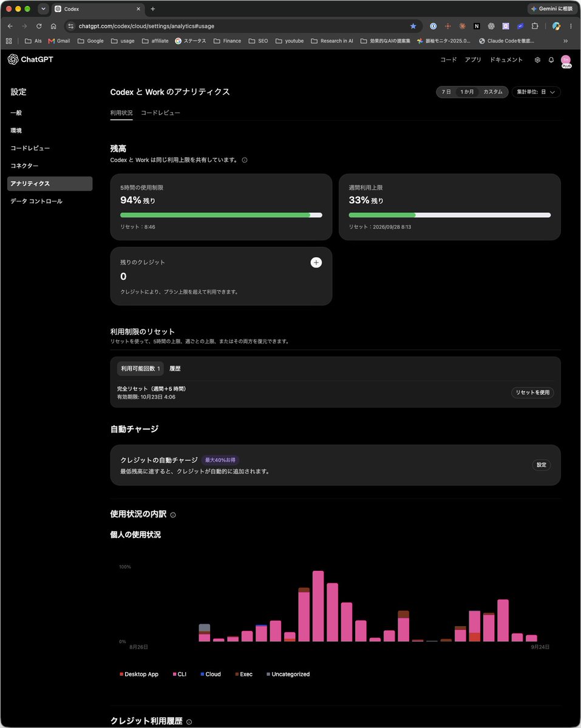
Task: Open the コード link in header
Action: coord(448,60)
